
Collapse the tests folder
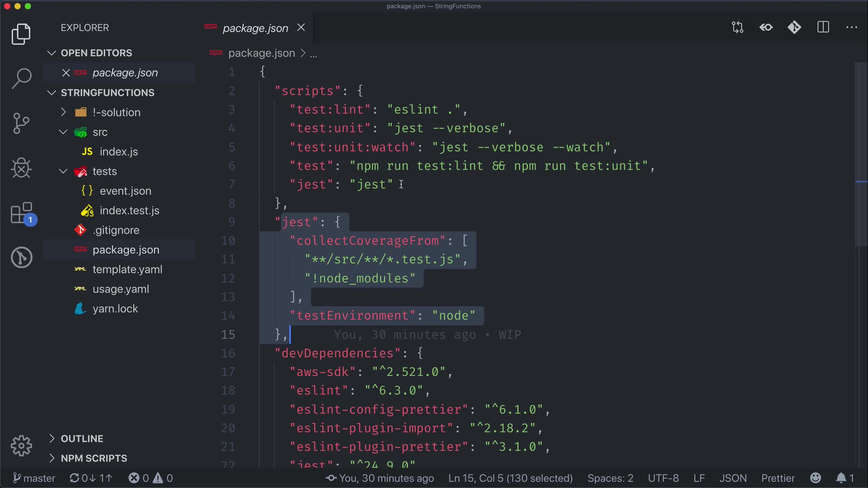click(x=104, y=171)
